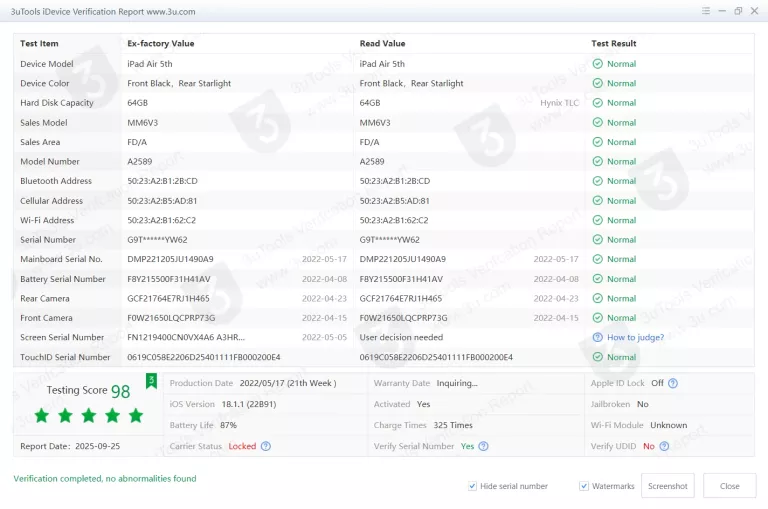Viewport: 768px width, 509px height.
Task: Click the Apple ID Lock Off value
Action: (657, 383)
